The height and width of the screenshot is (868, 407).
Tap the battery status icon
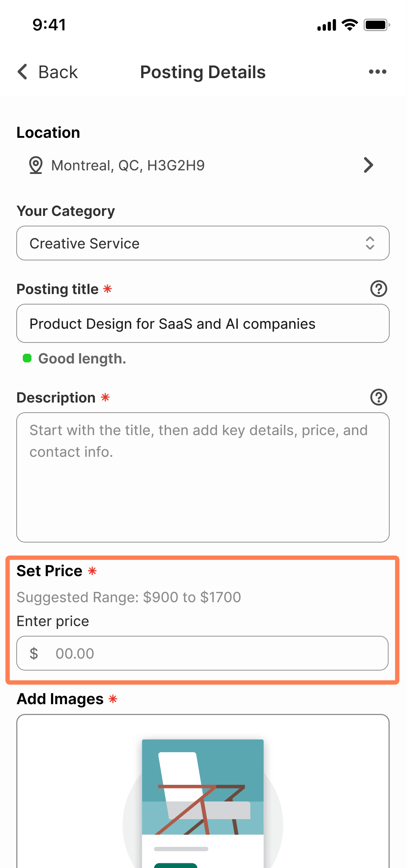376,25
